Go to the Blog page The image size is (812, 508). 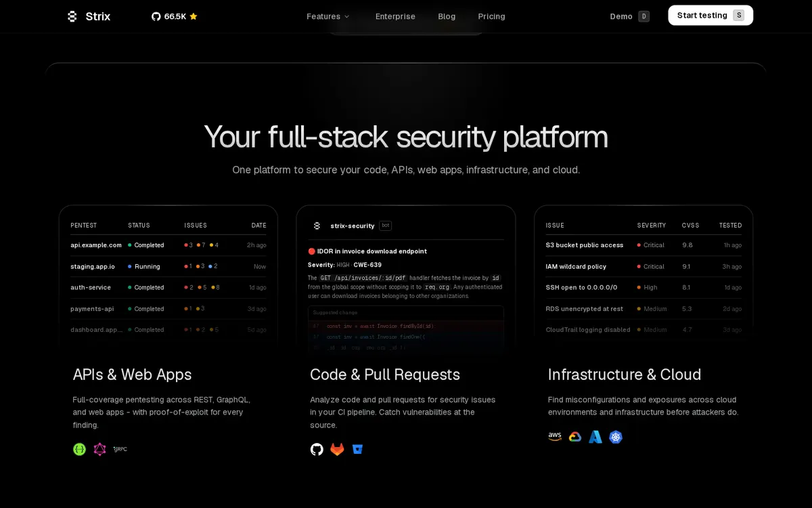coord(447,16)
